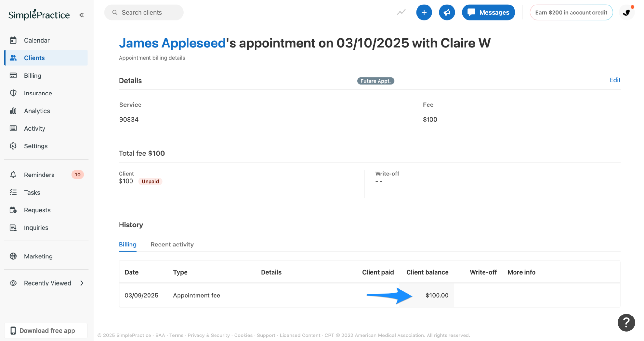Click the Clients people icon

tap(13, 58)
